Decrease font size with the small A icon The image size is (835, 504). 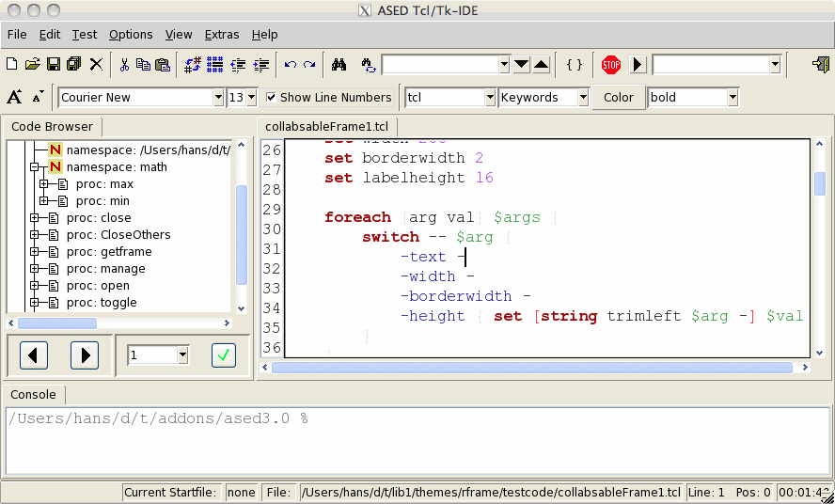tap(38, 97)
